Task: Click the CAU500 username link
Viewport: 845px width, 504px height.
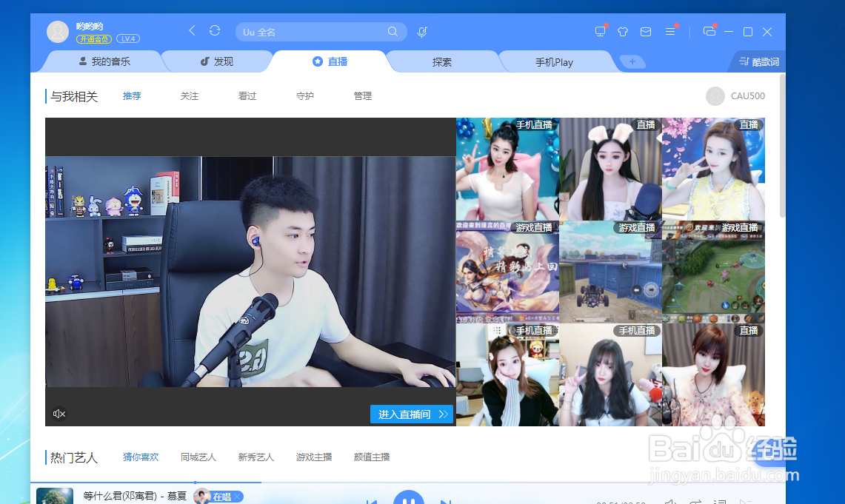Action: coord(747,96)
